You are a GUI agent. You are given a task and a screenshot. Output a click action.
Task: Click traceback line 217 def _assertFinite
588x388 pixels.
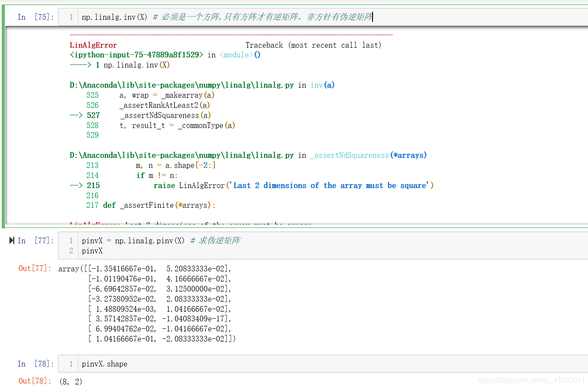point(151,205)
